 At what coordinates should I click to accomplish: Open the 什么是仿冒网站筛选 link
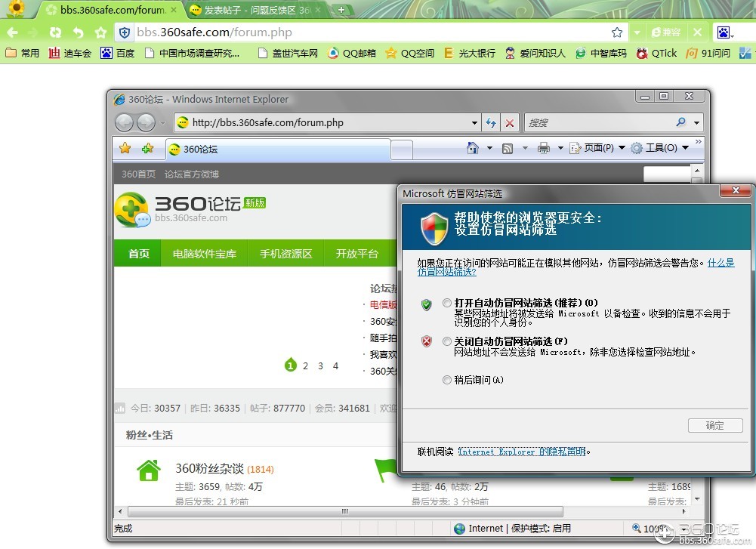(721, 263)
